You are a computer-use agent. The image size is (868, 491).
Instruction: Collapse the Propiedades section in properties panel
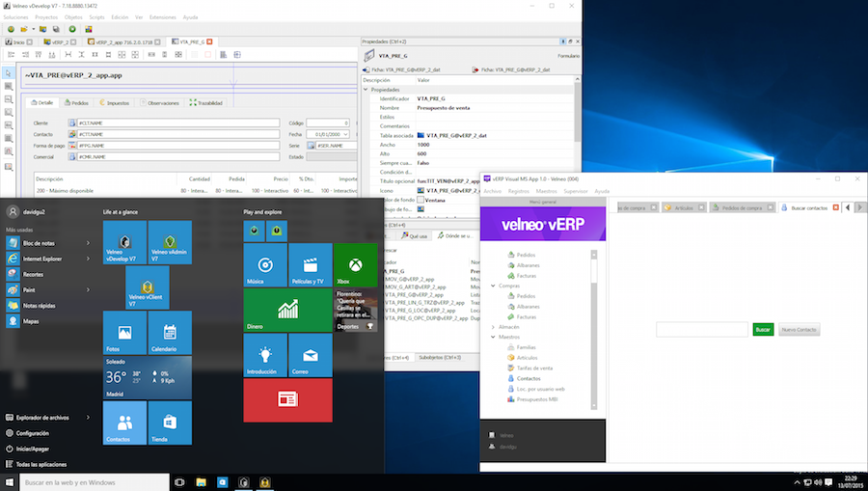(366, 89)
